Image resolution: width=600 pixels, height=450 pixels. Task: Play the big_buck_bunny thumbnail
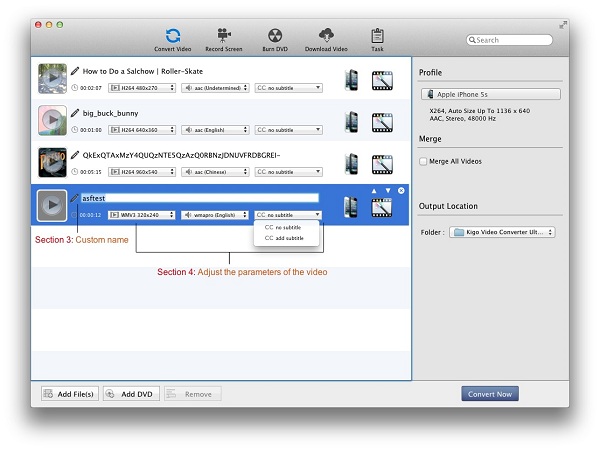pyautogui.click(x=52, y=120)
